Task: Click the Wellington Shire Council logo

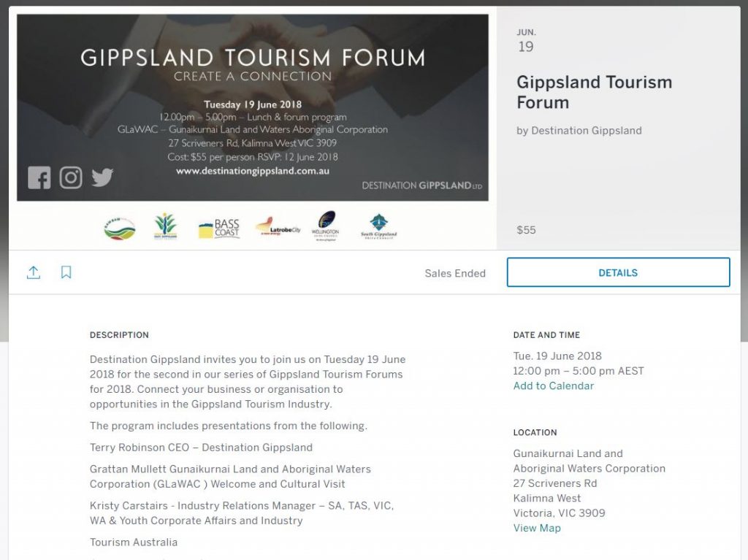Action: [325, 226]
